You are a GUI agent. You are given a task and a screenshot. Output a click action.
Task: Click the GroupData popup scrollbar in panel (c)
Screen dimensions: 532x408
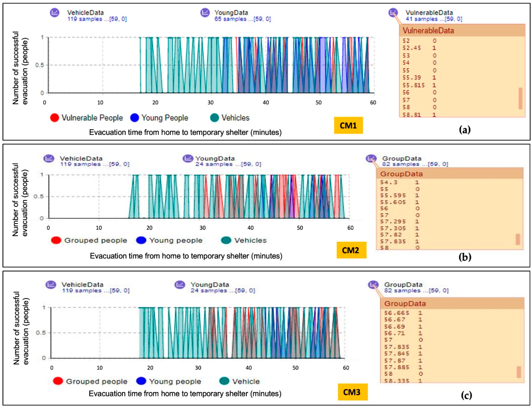(x=519, y=372)
